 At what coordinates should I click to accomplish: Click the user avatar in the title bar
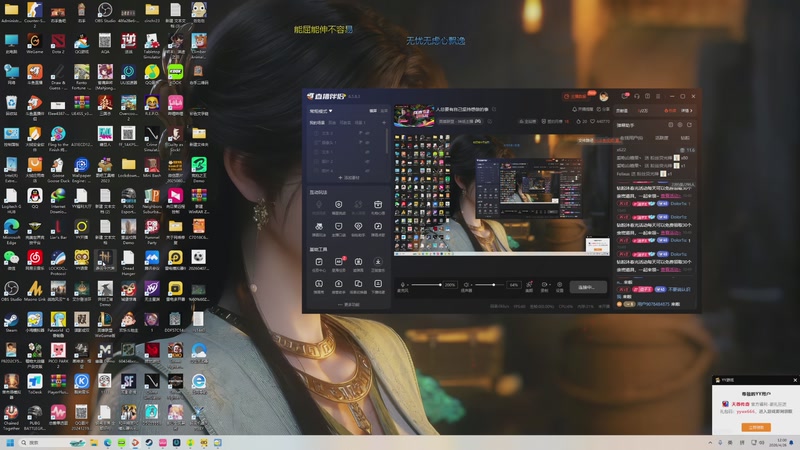coord(604,96)
